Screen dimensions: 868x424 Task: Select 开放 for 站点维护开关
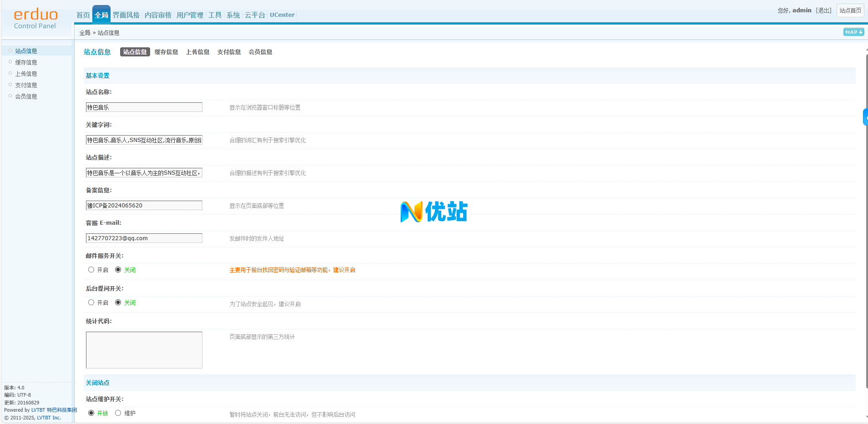point(91,413)
